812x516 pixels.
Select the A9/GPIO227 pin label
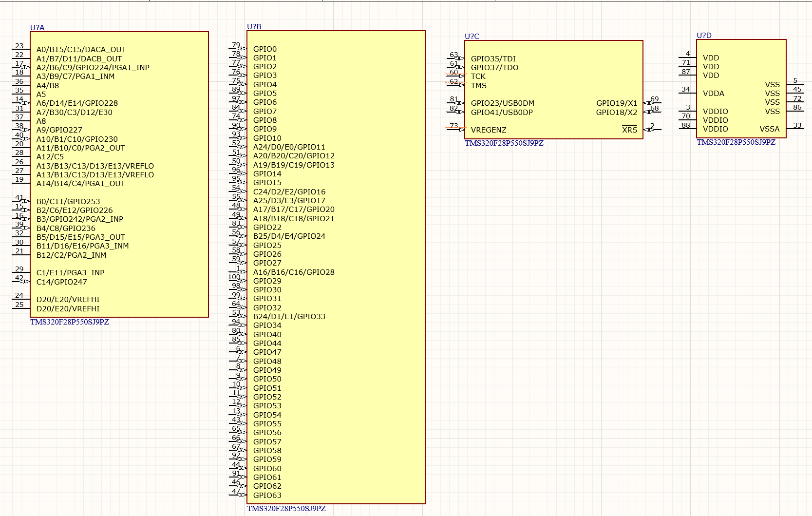point(59,130)
